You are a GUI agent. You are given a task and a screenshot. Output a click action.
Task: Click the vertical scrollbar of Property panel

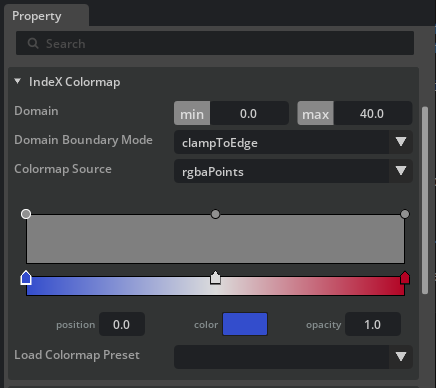[x=425, y=200]
